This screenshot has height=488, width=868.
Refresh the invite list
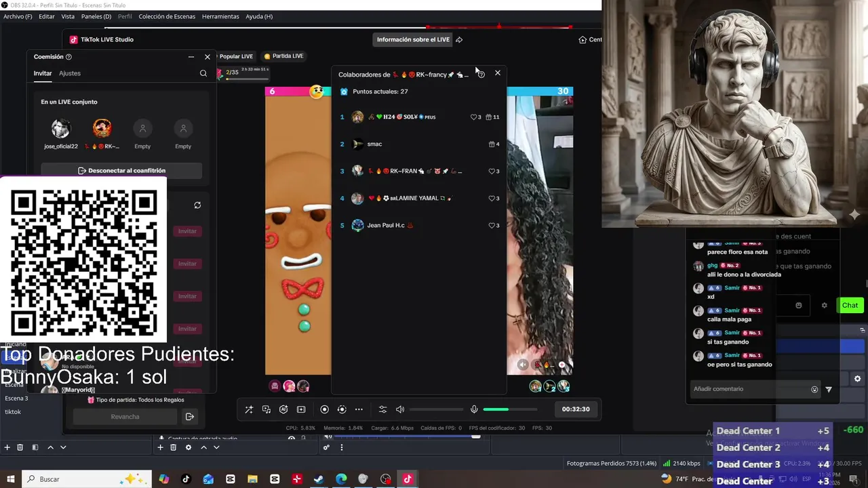point(197,205)
